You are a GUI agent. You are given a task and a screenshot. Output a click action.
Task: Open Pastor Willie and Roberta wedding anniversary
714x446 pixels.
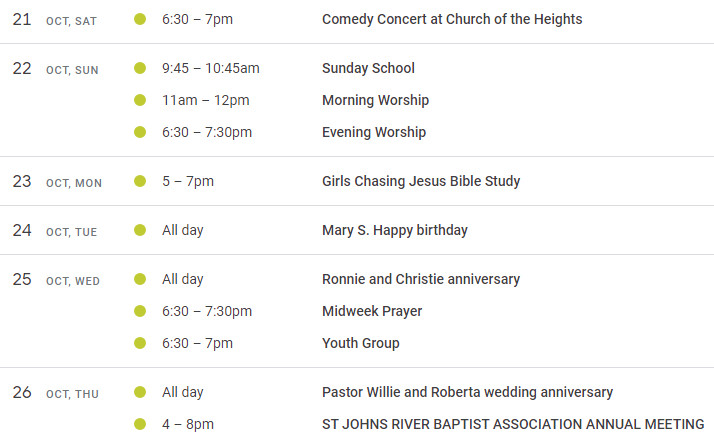pos(467,392)
